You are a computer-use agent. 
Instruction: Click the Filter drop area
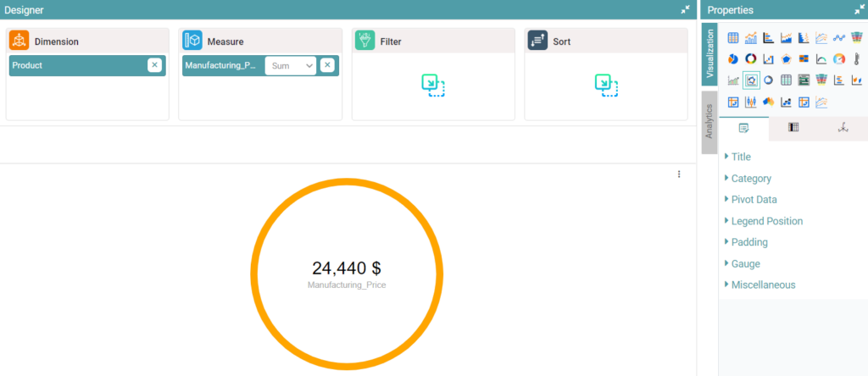tap(433, 84)
